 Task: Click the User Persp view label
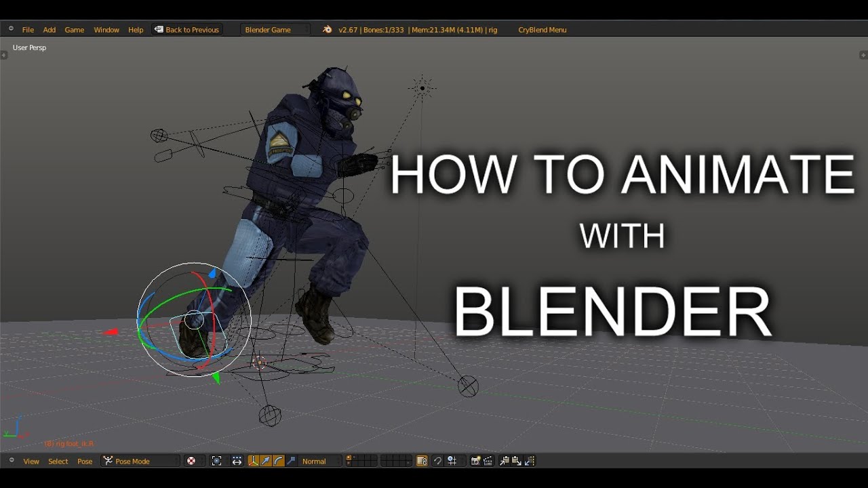(29, 47)
